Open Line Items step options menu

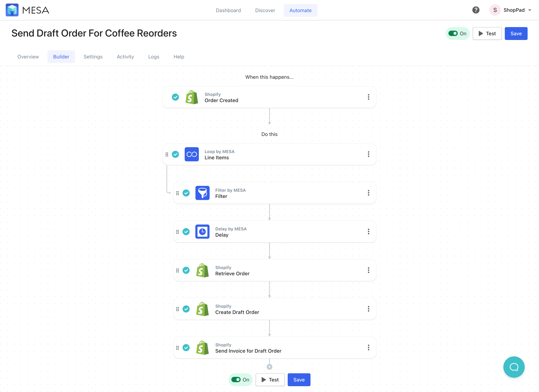pos(368,154)
